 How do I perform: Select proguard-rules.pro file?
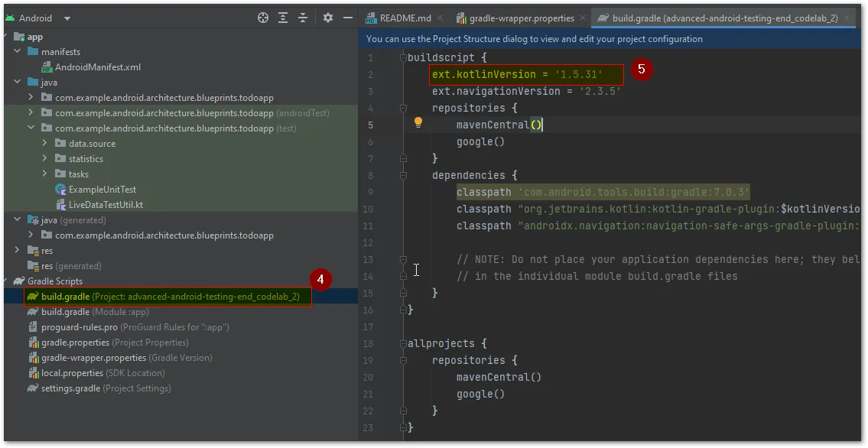click(135, 327)
